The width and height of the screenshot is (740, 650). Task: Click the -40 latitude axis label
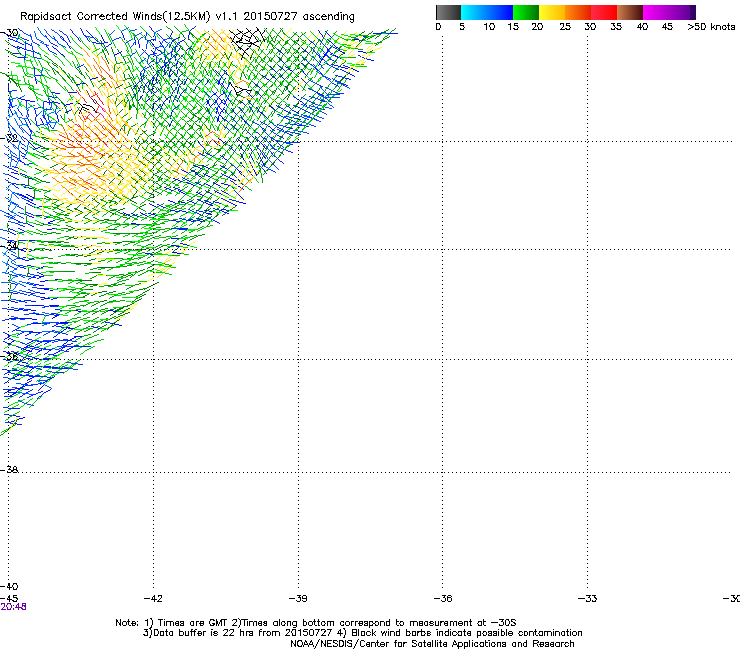click(x=9, y=587)
